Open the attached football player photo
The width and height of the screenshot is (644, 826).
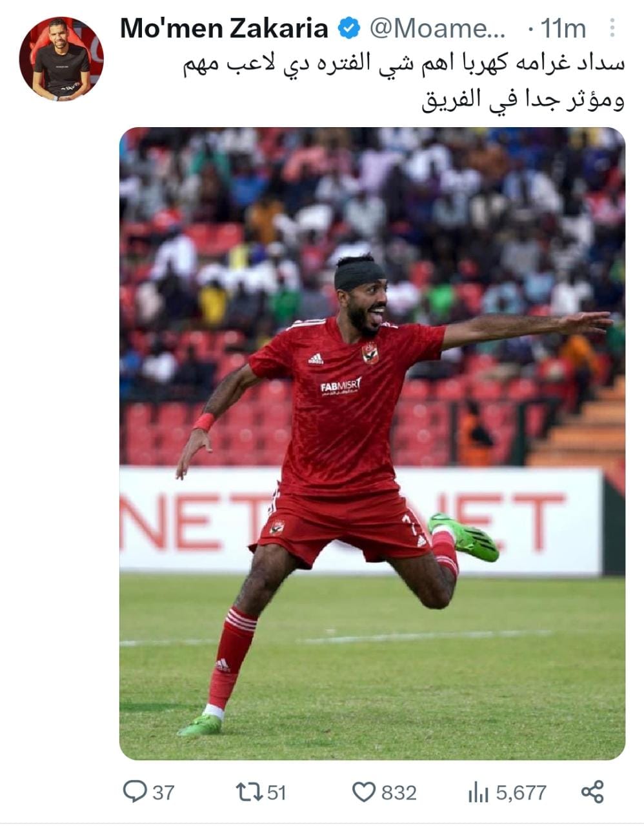[x=372, y=443]
